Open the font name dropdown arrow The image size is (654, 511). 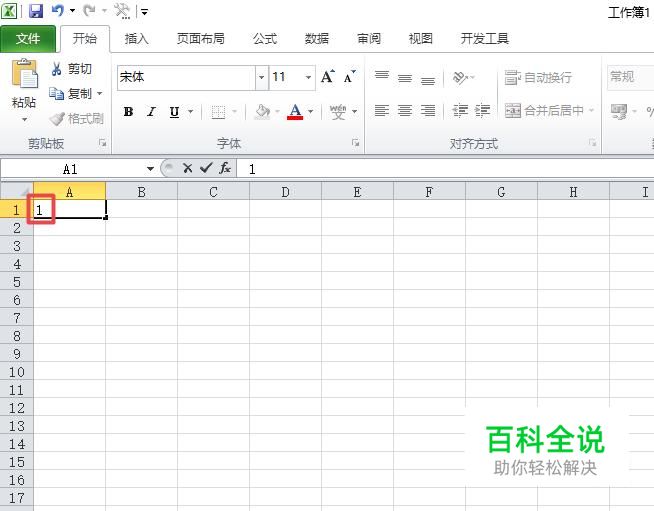[x=262, y=78]
